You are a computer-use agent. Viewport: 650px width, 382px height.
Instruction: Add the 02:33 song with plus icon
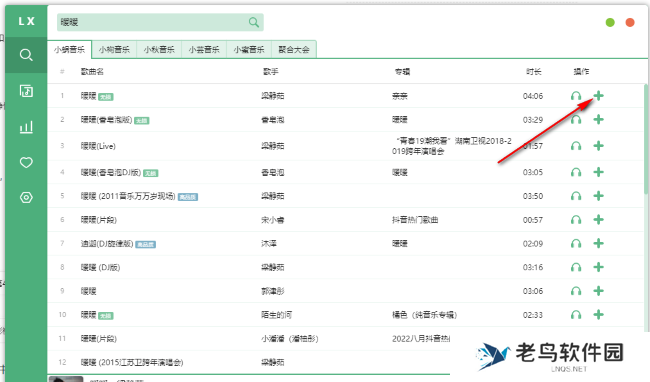click(598, 314)
